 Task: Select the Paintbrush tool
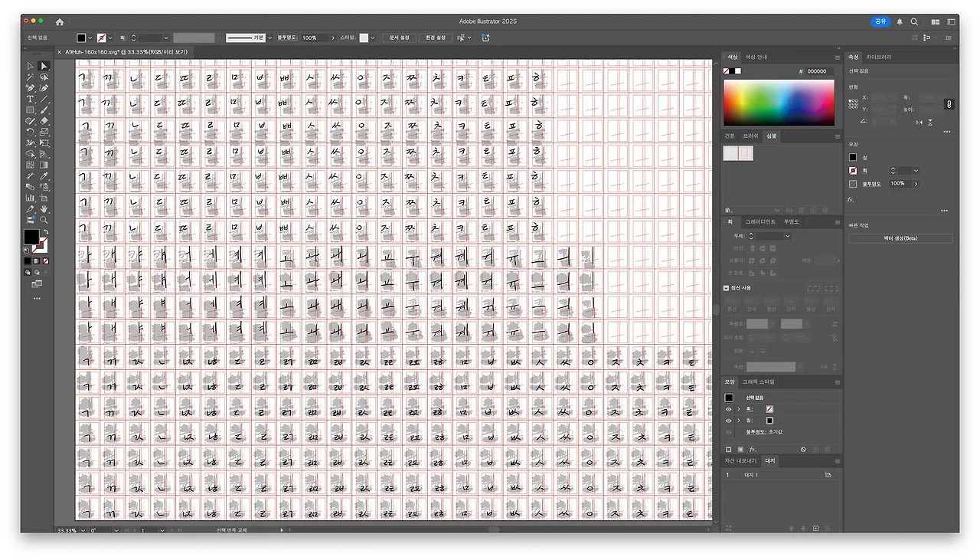coord(44,110)
